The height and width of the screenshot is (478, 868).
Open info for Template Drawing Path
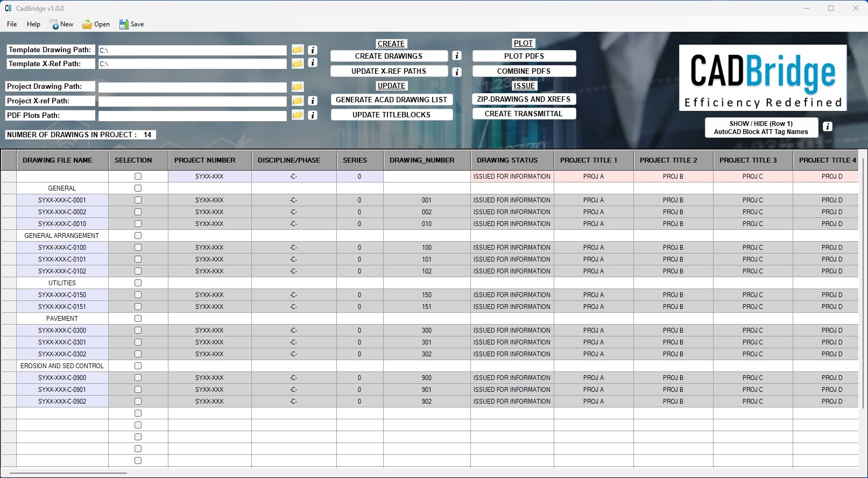(x=313, y=50)
